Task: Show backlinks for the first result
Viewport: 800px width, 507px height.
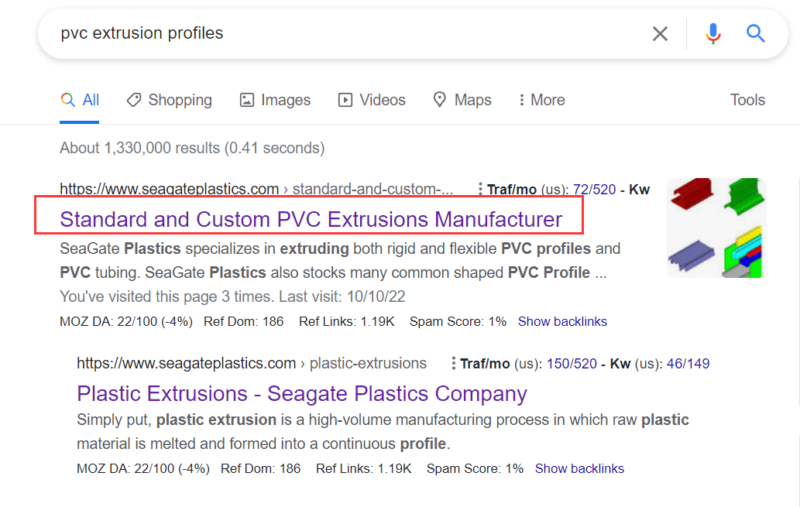Action: point(562,321)
